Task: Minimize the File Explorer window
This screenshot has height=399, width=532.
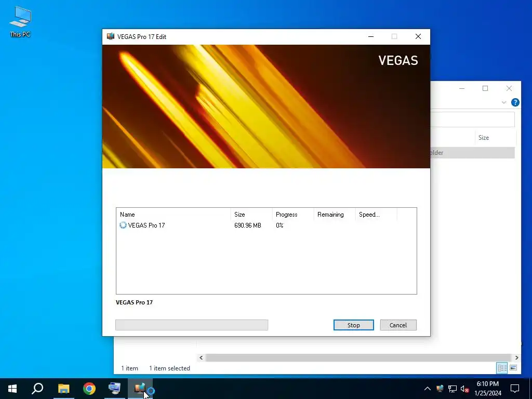Action: pos(462,88)
